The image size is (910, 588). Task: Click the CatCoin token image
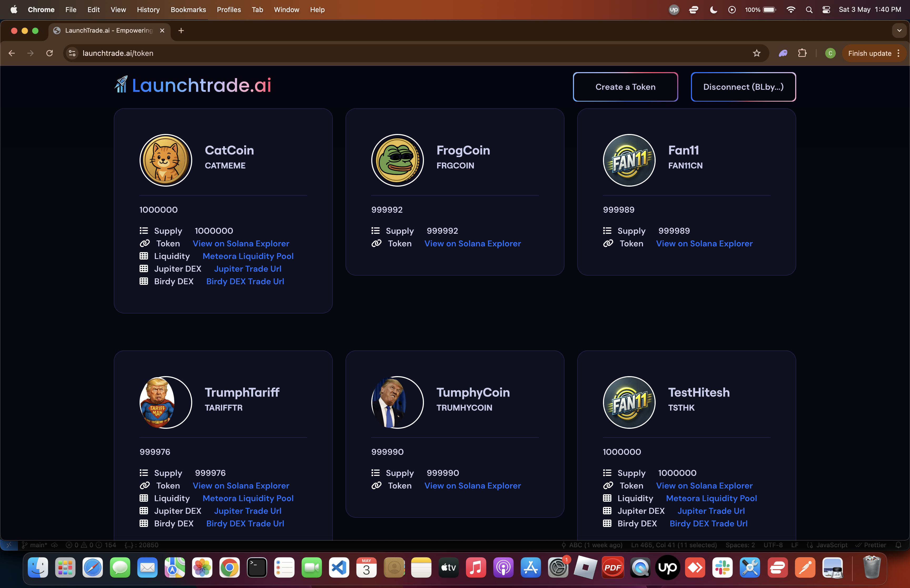coord(166,160)
